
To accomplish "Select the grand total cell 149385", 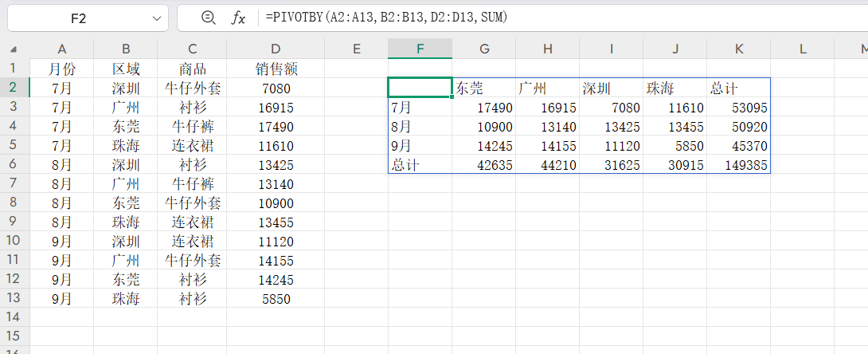I will point(738,165).
